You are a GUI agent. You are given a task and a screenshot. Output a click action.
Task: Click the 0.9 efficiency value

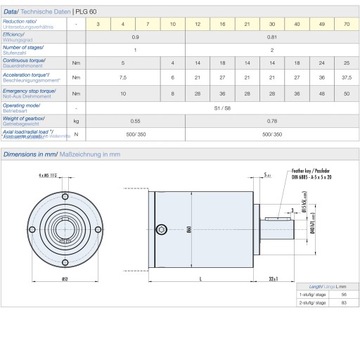point(135,37)
